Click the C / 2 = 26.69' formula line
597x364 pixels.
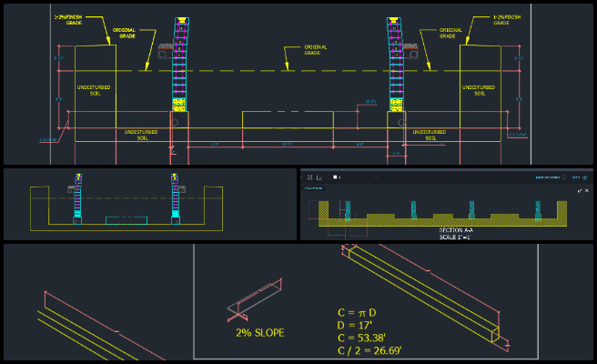tap(369, 350)
